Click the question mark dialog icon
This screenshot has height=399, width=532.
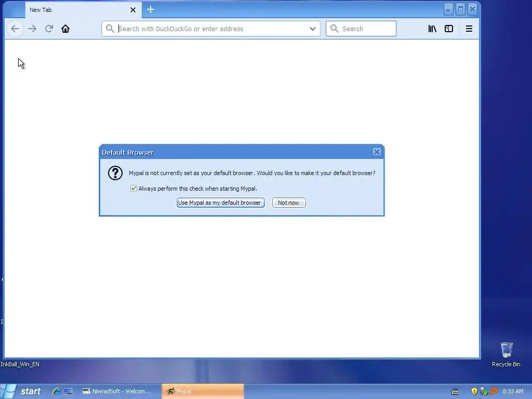point(115,173)
